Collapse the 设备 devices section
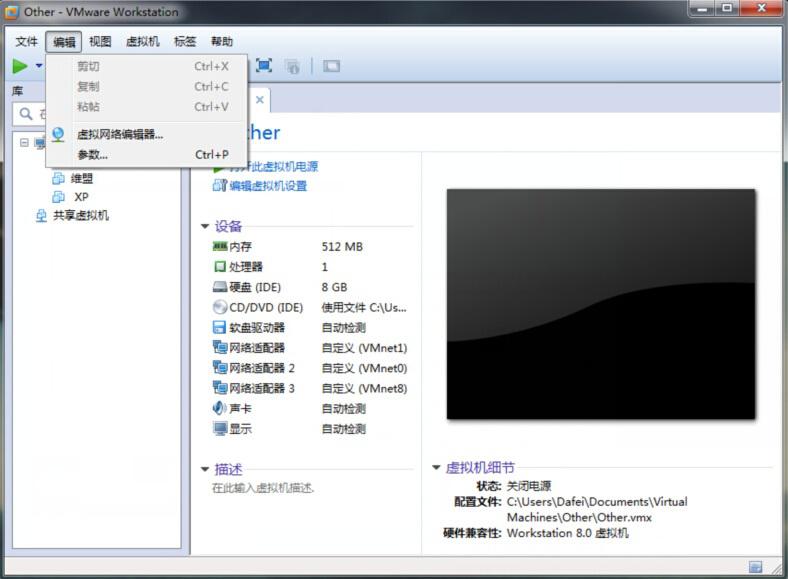Image resolution: width=788 pixels, height=579 pixels. point(205,227)
